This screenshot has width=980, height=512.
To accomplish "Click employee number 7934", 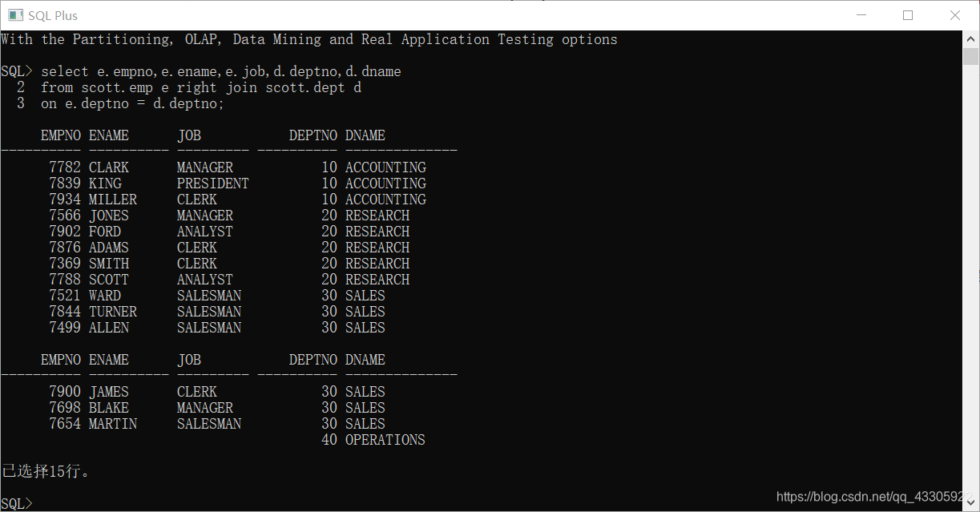I will coord(65,200).
